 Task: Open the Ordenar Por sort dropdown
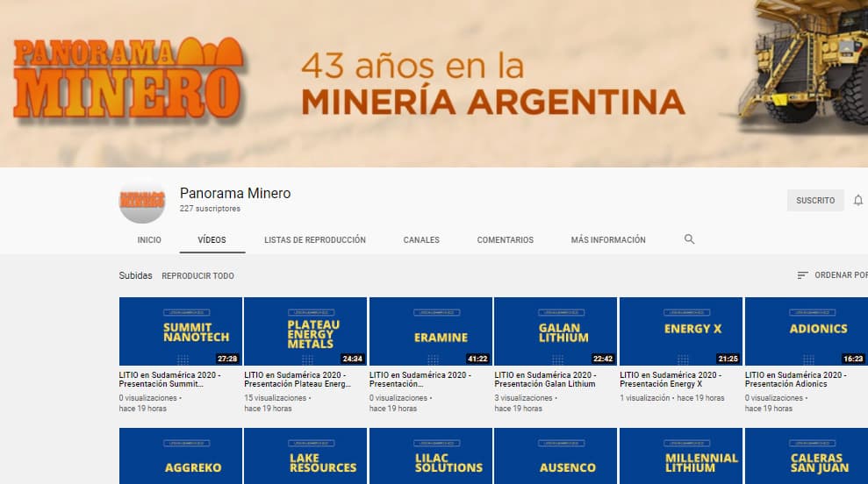(x=831, y=275)
